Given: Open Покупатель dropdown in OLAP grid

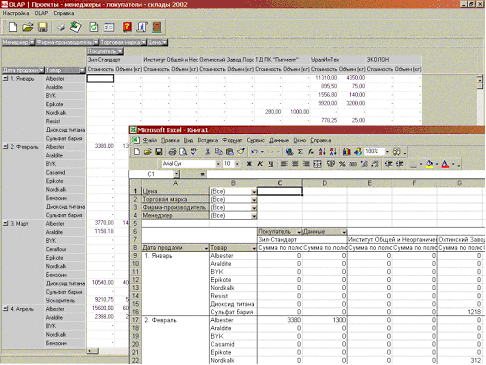Looking at the screenshot, I should (x=120, y=51).
